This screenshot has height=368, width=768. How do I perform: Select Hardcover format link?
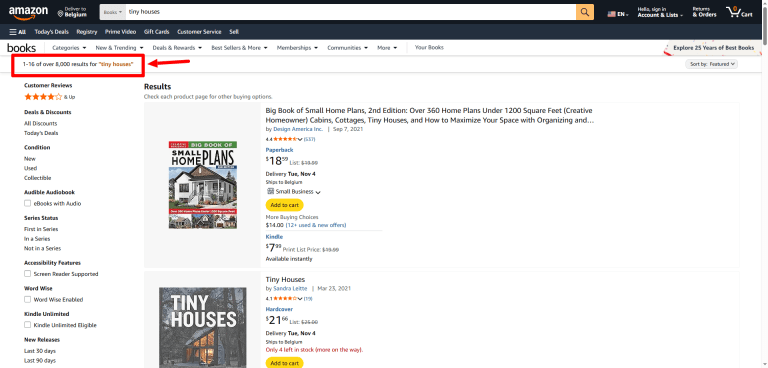[x=279, y=309]
